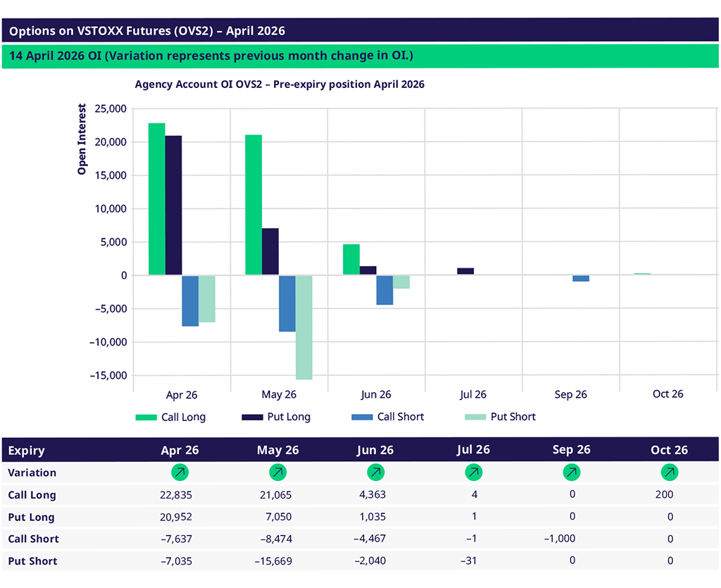Click the Variation row label
The height and width of the screenshot is (588, 721).
click(32, 473)
